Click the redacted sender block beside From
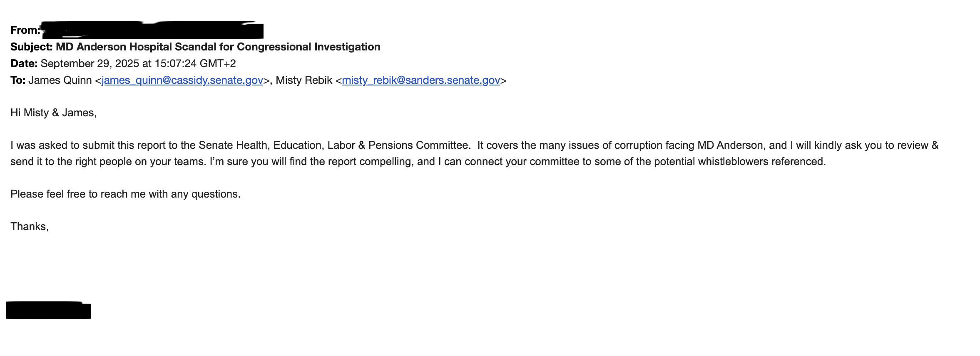Image resolution: width=980 pixels, height=356 pixels. point(153,30)
